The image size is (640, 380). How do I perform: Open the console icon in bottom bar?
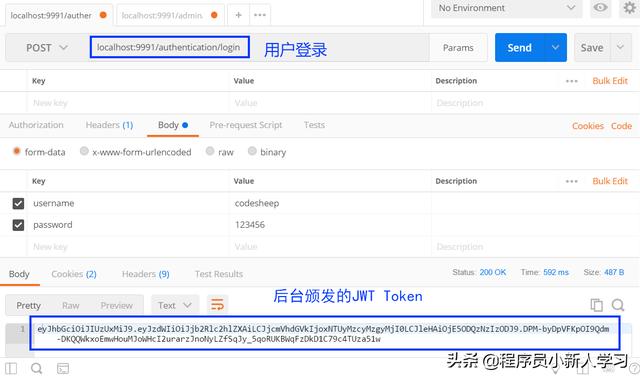tap(63, 369)
